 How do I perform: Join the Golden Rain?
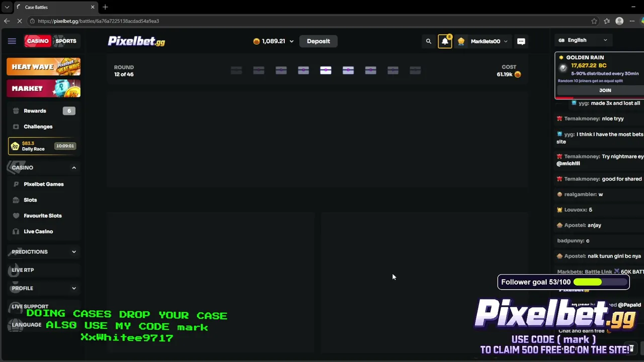605,90
